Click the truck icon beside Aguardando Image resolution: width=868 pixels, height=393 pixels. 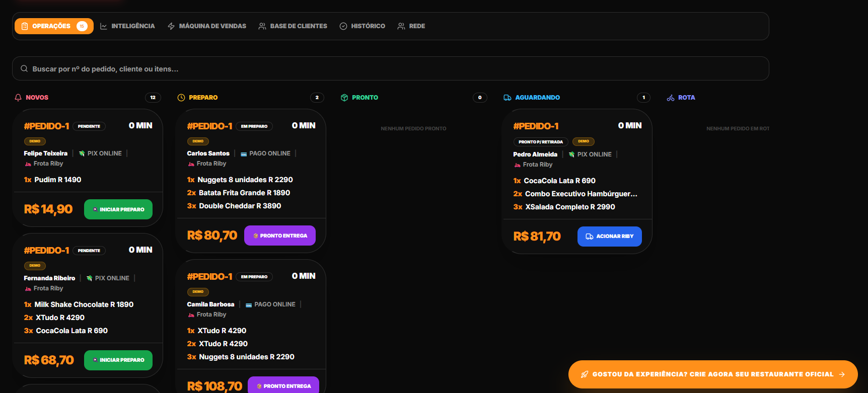508,98
